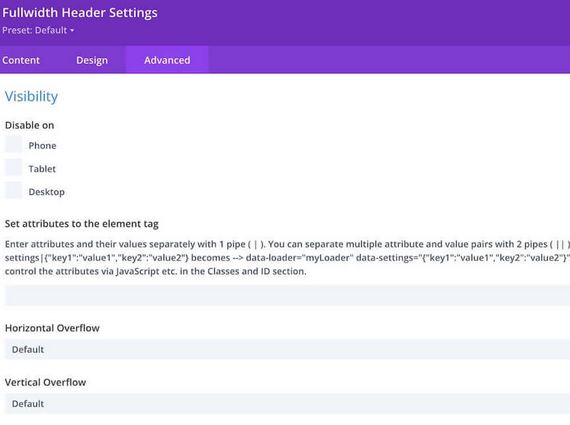Screen dimensions: 570x425
Task: Switch to the Content tab
Action: tap(21, 60)
